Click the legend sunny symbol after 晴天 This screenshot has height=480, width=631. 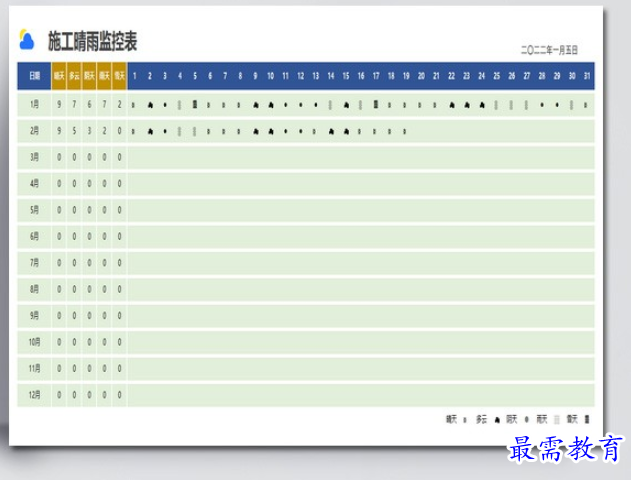pos(465,420)
